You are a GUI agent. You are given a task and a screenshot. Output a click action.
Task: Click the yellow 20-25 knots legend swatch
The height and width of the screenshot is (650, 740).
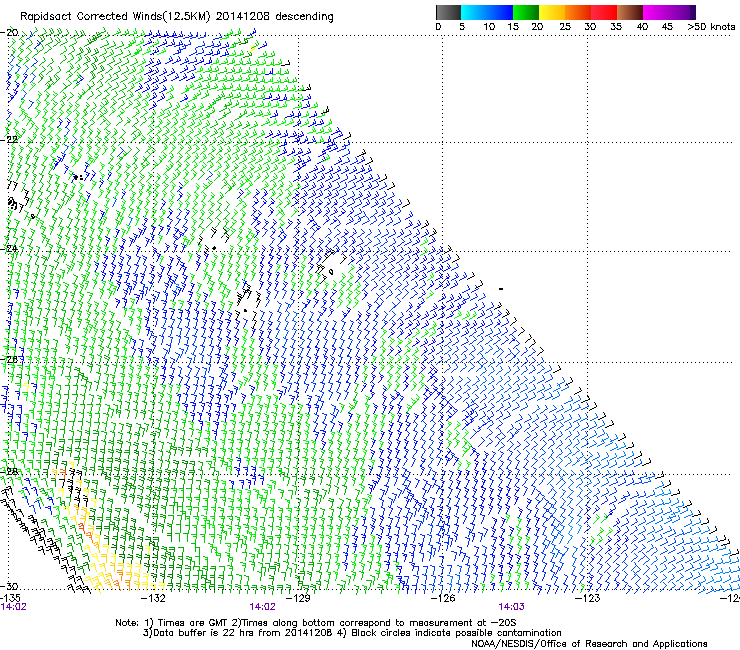point(552,12)
